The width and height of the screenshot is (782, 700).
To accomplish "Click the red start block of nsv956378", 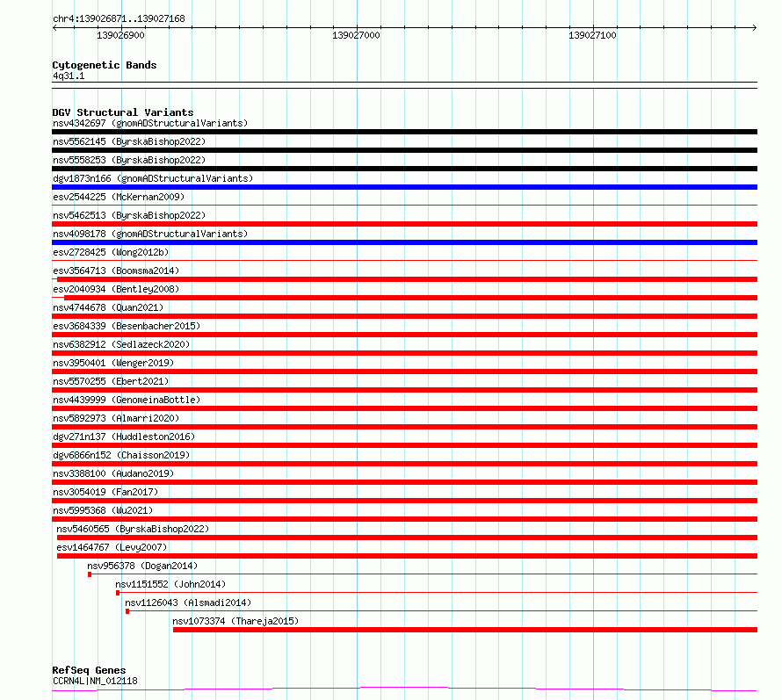I will pos(90,574).
